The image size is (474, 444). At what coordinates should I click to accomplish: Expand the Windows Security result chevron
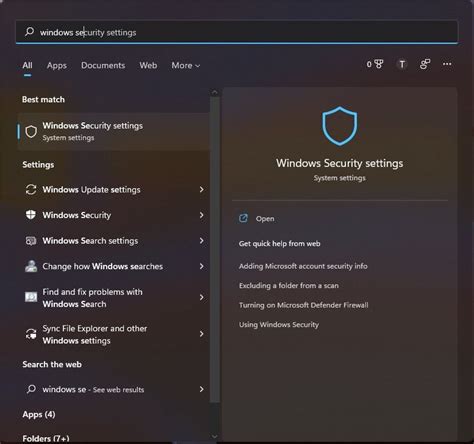[x=201, y=215]
